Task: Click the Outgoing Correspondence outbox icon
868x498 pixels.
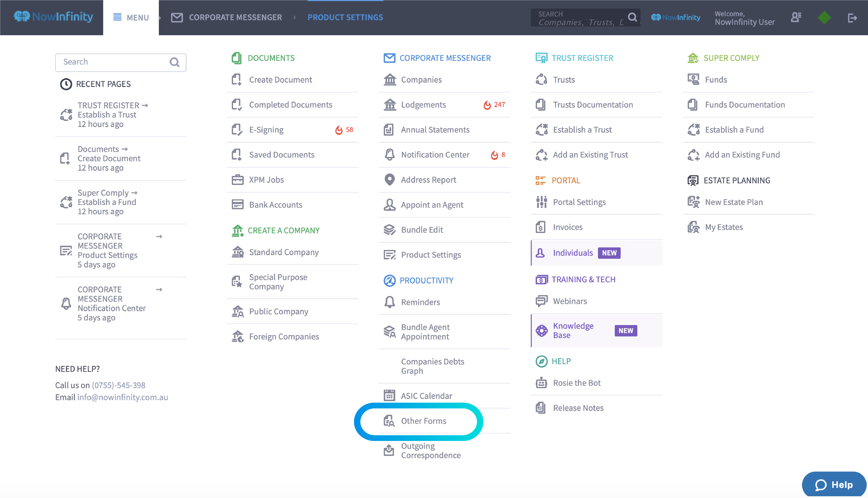Action: (389, 450)
